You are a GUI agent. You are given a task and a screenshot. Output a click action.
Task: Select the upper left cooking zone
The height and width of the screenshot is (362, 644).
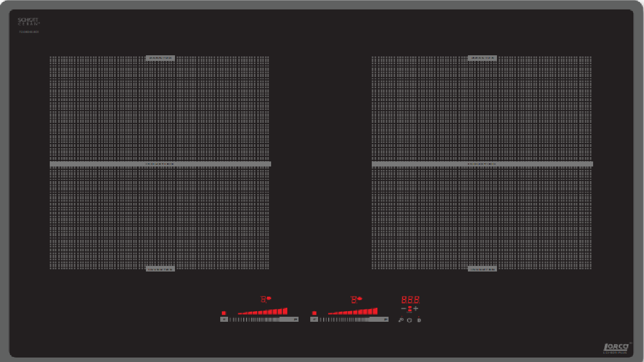160,109
